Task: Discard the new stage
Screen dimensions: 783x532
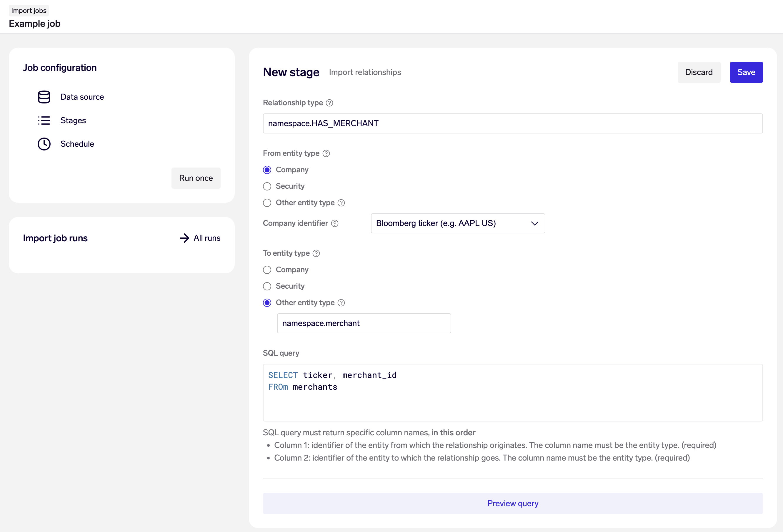Action: pyautogui.click(x=699, y=72)
